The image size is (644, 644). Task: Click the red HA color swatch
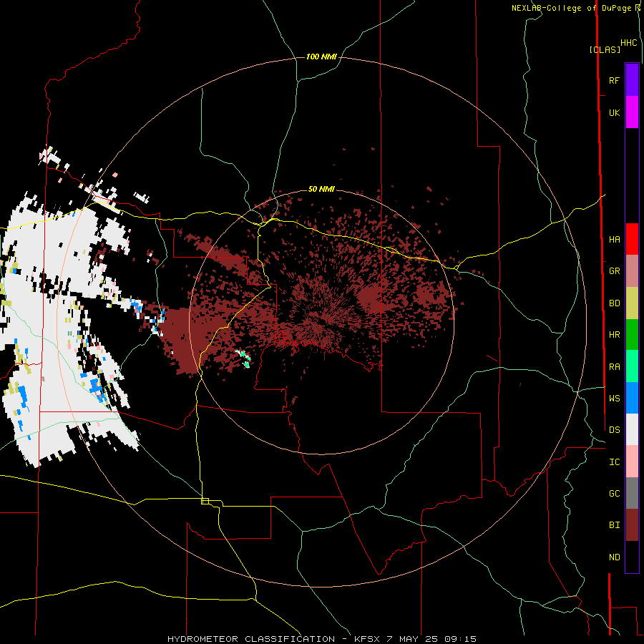click(632, 239)
